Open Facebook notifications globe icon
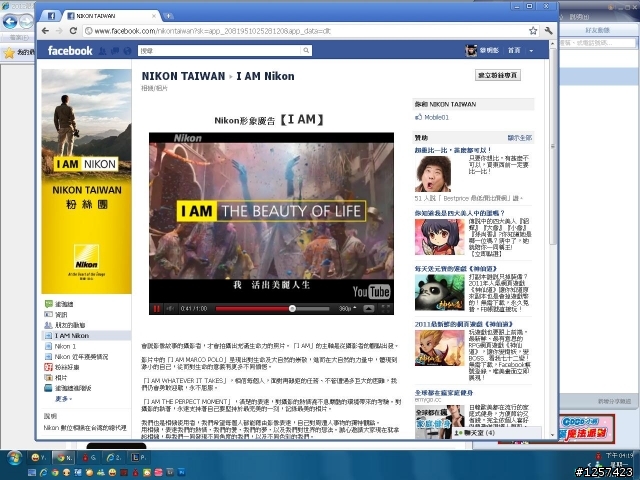Image resolution: width=640 pixels, height=480 pixels. pos(127,51)
